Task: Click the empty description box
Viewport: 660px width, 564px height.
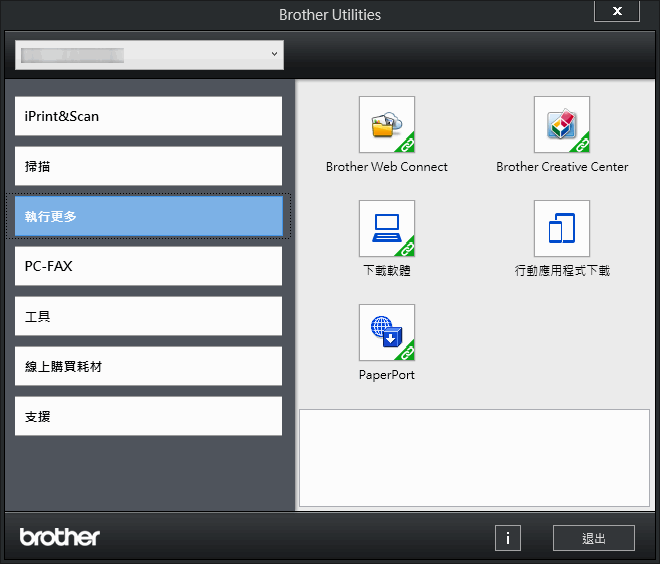Action: [474, 457]
